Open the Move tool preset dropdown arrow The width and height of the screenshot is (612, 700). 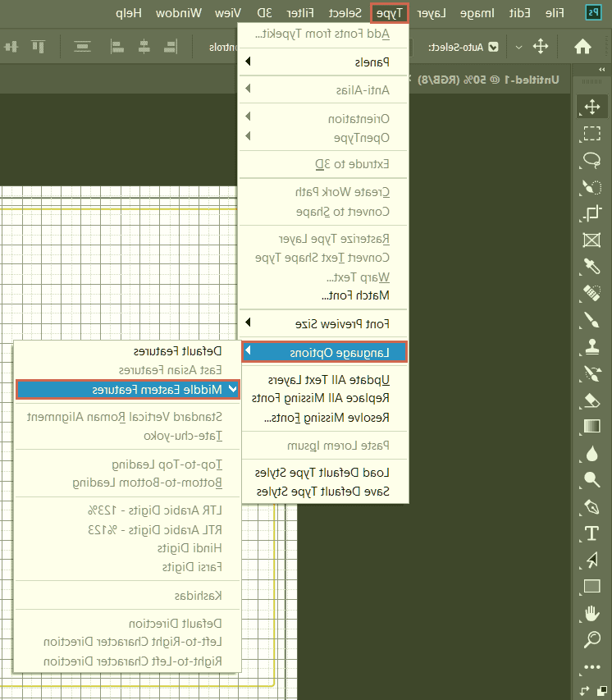tap(518, 47)
